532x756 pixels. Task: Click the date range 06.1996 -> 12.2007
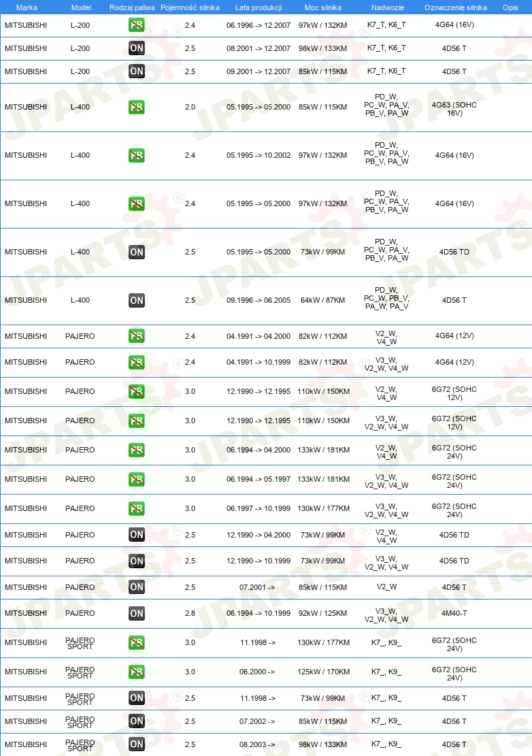tap(259, 25)
